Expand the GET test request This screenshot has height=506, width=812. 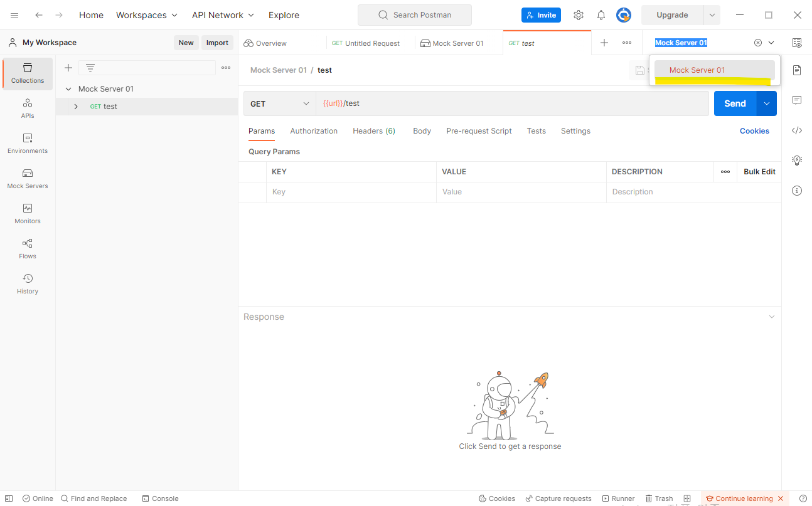pos(76,107)
